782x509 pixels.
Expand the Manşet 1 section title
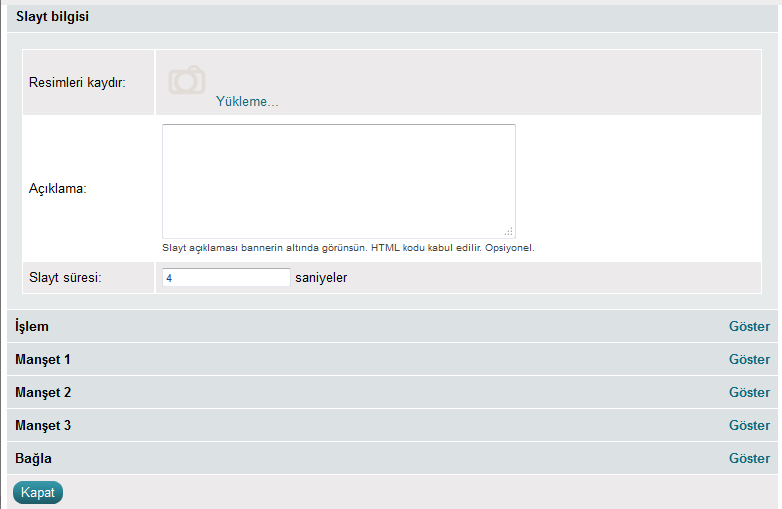[x=43, y=359]
